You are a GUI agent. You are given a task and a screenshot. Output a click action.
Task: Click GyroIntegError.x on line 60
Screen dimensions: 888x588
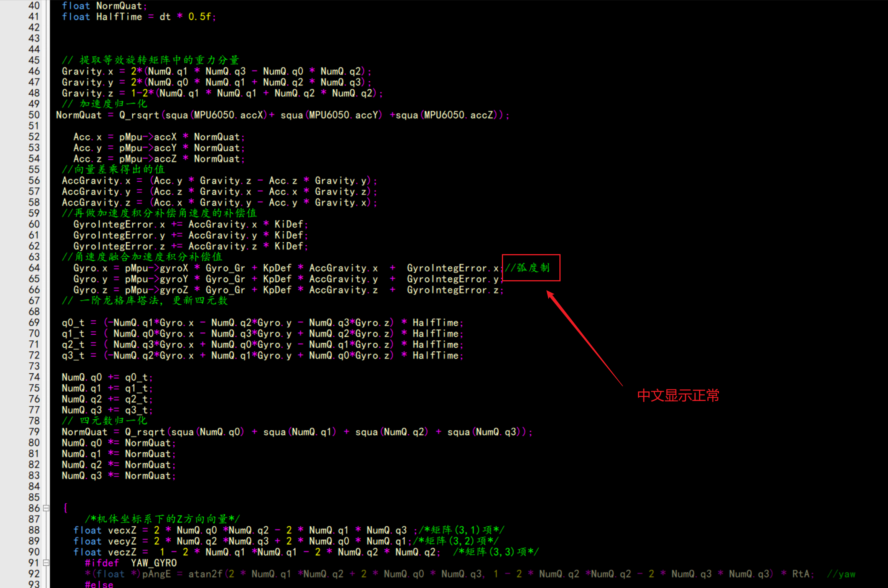(x=119, y=224)
